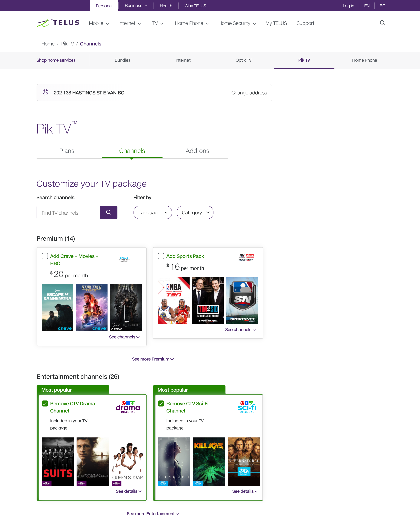Click the Crave Movies HBO logo

(x=124, y=260)
